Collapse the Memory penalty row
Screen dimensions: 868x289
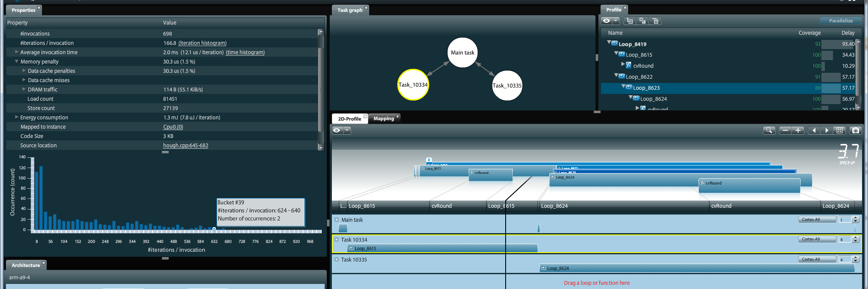point(17,61)
